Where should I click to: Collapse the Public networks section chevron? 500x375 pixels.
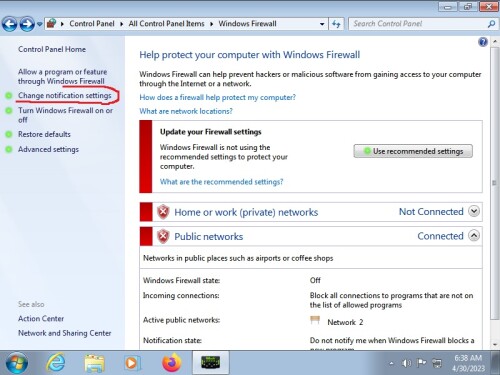pyautogui.click(x=474, y=236)
